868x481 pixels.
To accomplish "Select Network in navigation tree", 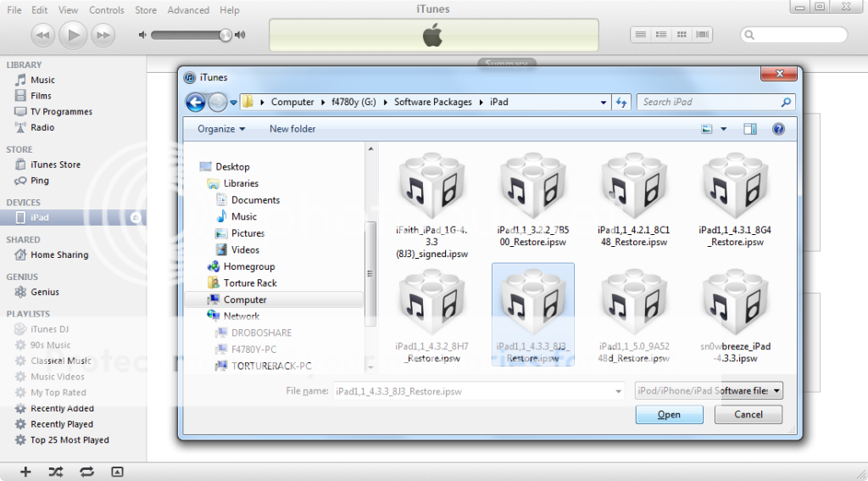I will coord(242,316).
